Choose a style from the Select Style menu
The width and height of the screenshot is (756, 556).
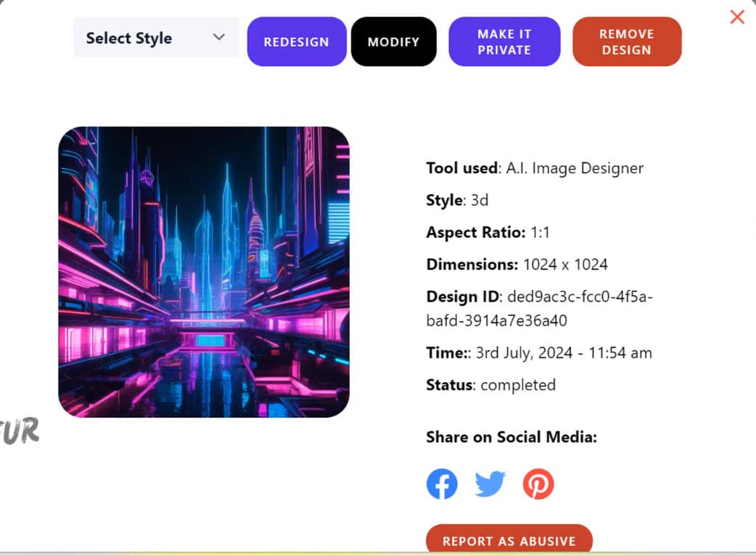pos(155,37)
